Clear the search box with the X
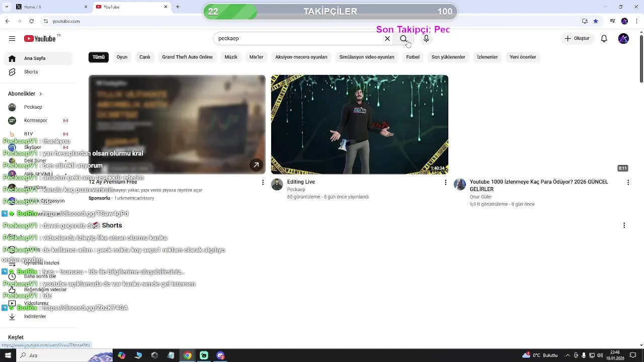Viewport: 644px width, 362px height. tap(387, 39)
